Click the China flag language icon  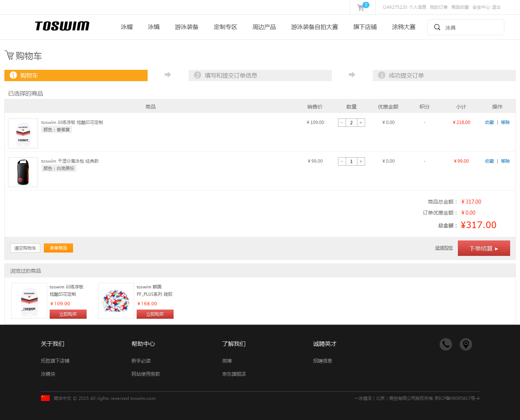[x=45, y=398]
